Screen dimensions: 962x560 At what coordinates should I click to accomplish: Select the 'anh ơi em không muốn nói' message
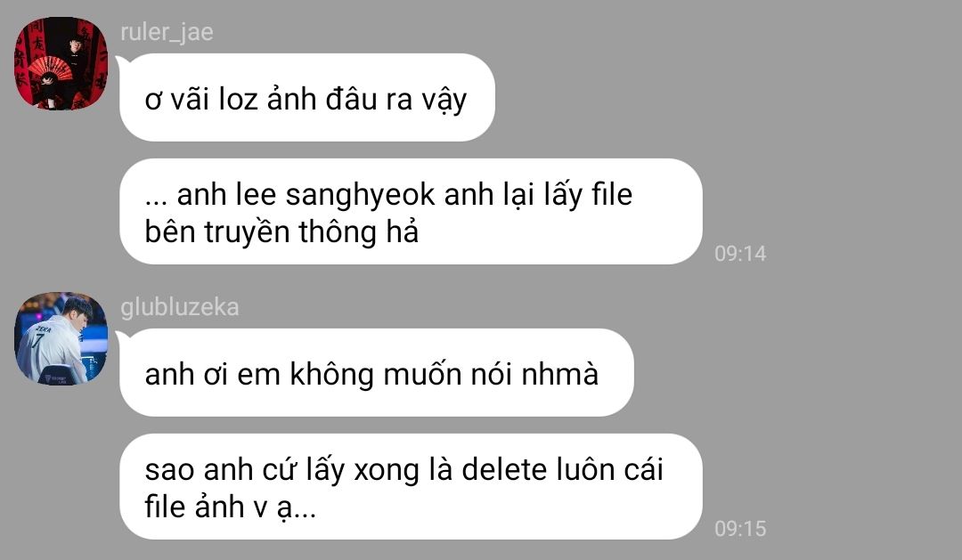click(x=376, y=372)
